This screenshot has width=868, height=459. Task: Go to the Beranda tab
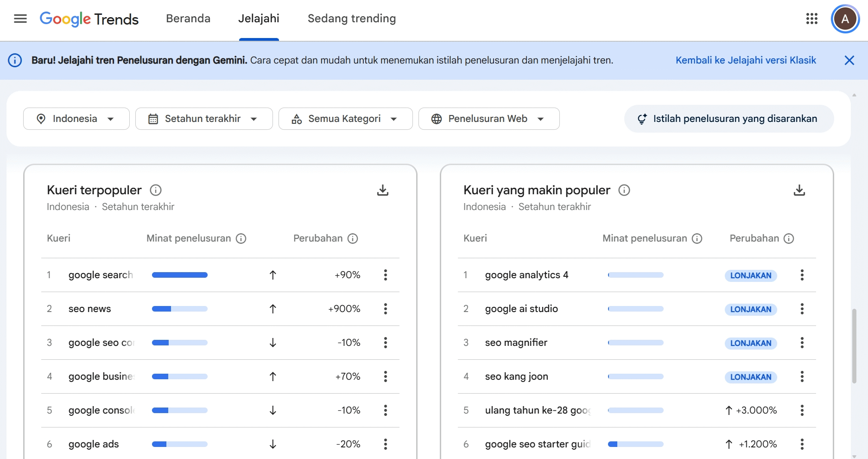[188, 19]
